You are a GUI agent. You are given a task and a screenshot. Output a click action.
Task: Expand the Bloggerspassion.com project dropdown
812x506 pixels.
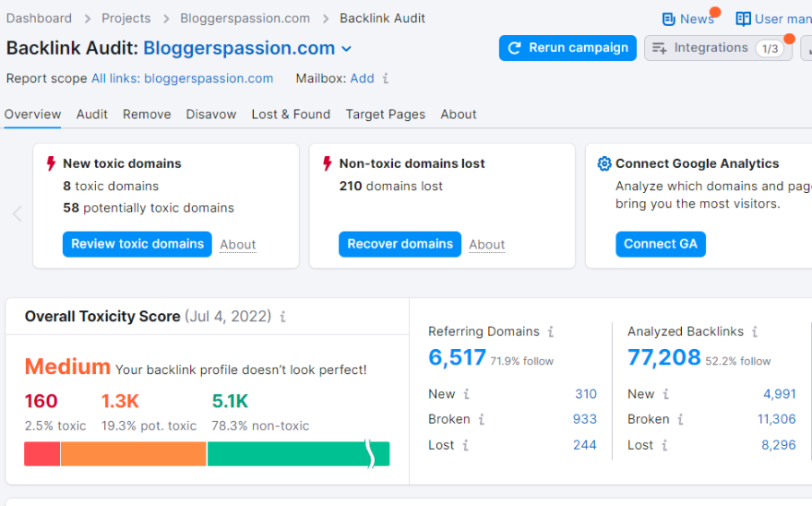pyautogui.click(x=346, y=49)
